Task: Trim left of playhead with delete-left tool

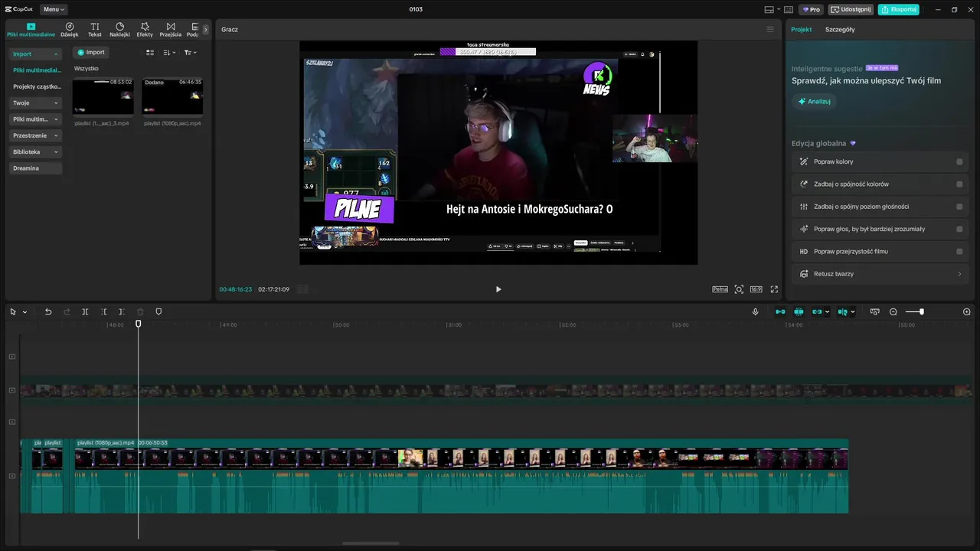Action: click(104, 311)
